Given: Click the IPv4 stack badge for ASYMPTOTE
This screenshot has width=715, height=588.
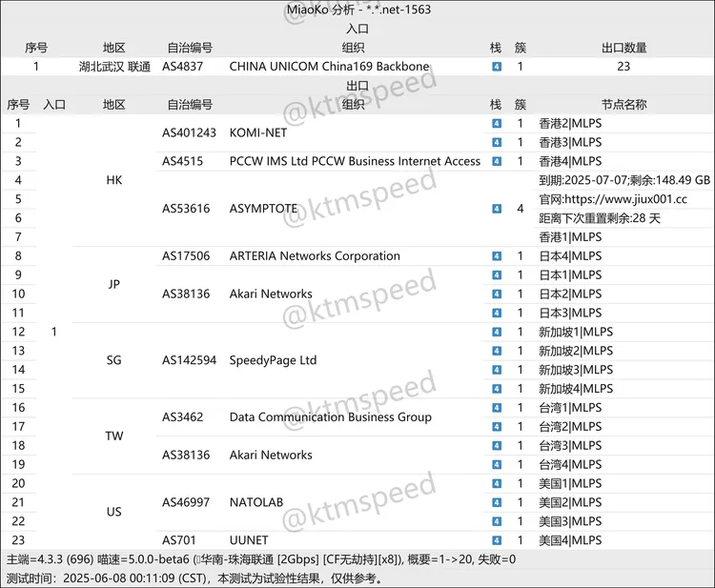Looking at the screenshot, I should [496, 209].
